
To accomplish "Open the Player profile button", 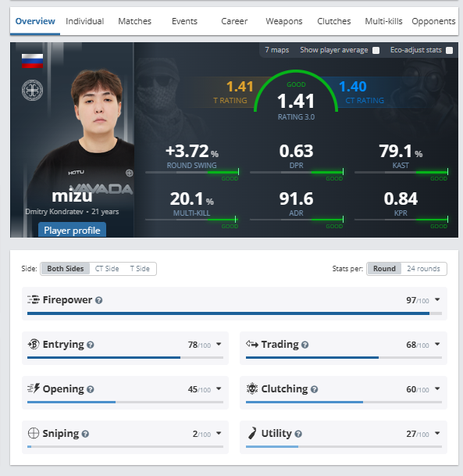I will [x=72, y=230].
